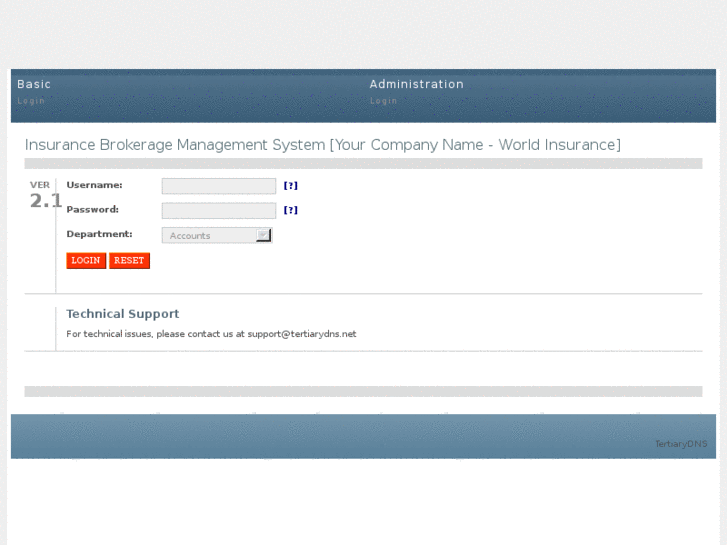This screenshot has width=727, height=545.
Task: Click the Technical Support heading
Action: tap(122, 314)
